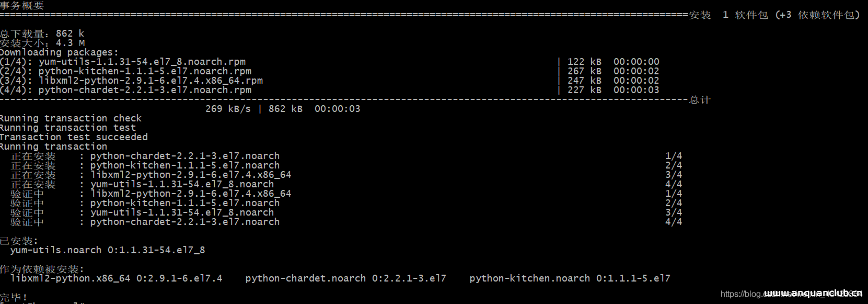Click python-chardet.noarch 0:2.2.1-3.el7 dependency entry
The width and height of the screenshot is (868, 304).
(346, 278)
